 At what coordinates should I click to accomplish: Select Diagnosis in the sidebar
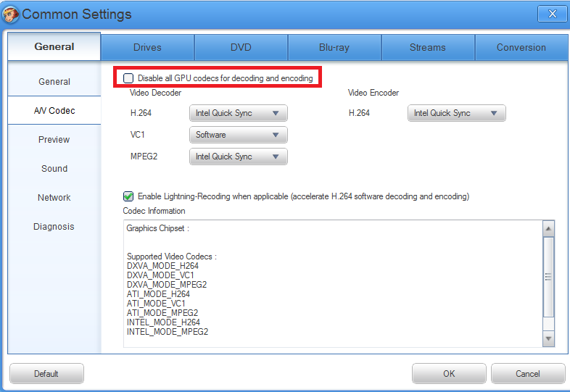pyautogui.click(x=54, y=227)
